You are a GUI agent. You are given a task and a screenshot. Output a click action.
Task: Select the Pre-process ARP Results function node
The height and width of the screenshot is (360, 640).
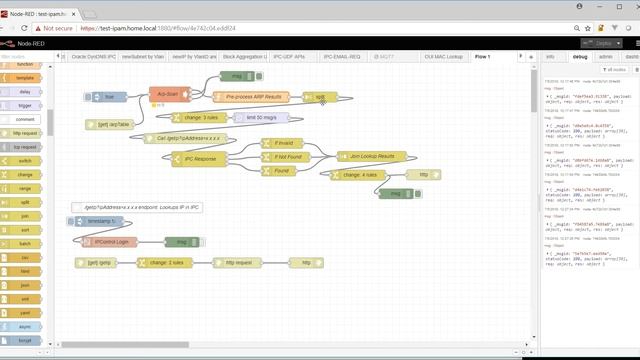251,97
